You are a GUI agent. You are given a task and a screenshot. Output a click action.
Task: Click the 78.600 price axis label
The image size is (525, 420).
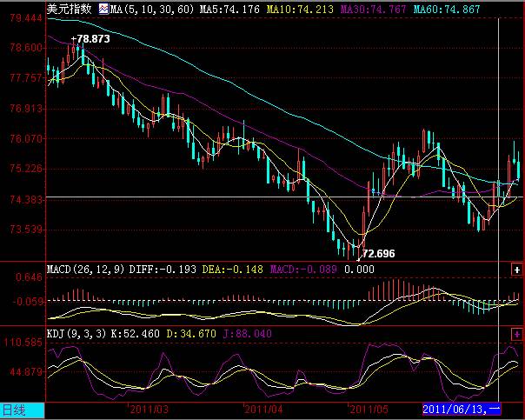point(26,48)
